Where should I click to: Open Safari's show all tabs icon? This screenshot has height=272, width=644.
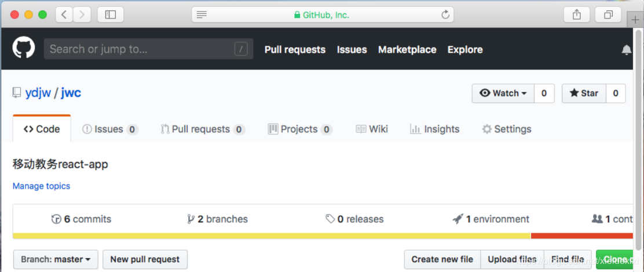tap(608, 14)
